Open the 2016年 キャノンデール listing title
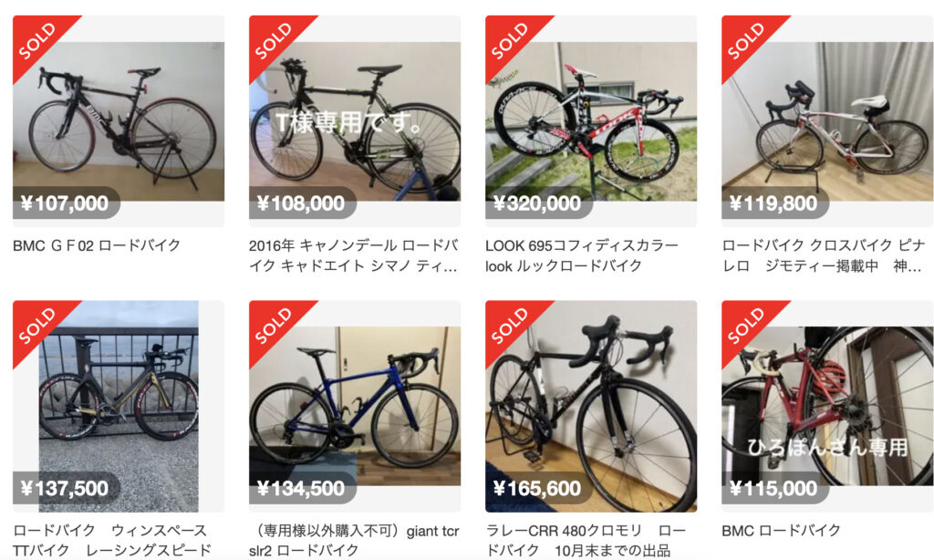The height and width of the screenshot is (560, 934). pyautogui.click(x=354, y=255)
